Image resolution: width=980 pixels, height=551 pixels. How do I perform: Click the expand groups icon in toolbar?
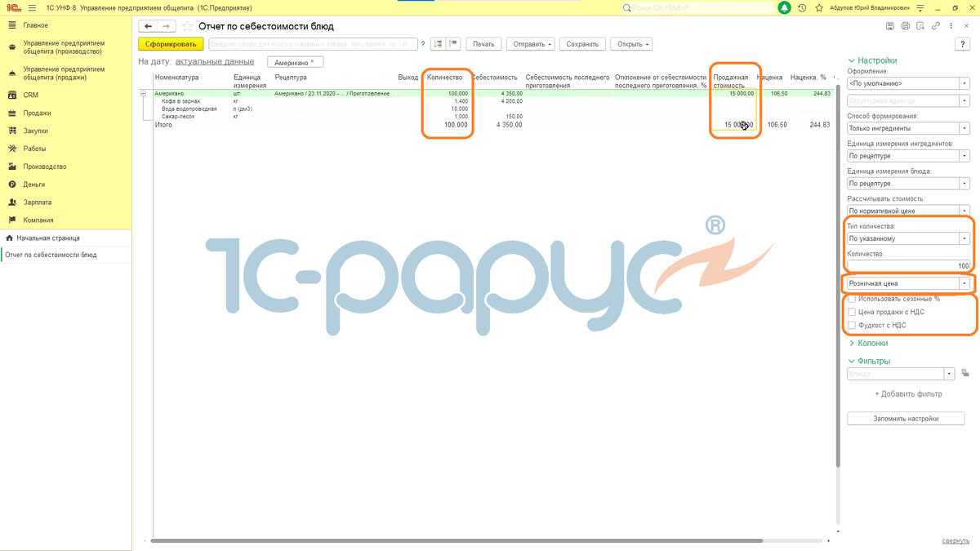tap(439, 44)
